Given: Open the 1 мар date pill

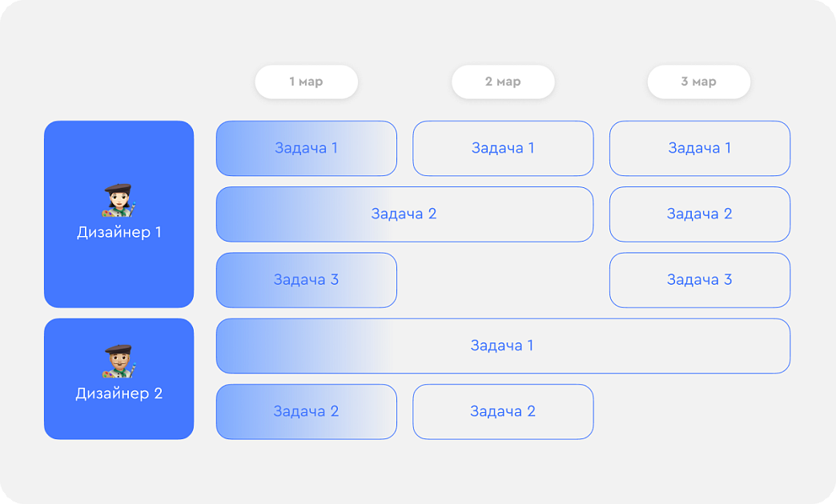Looking at the screenshot, I should (x=307, y=82).
